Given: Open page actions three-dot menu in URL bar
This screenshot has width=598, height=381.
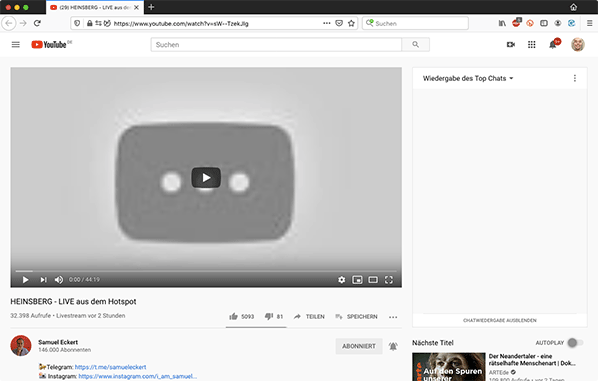Looking at the screenshot, I should tap(326, 23).
